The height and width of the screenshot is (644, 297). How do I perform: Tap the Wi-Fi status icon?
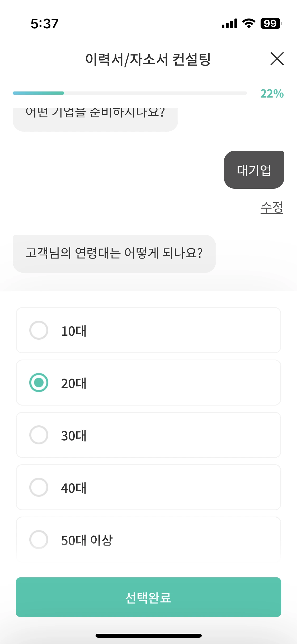(249, 24)
